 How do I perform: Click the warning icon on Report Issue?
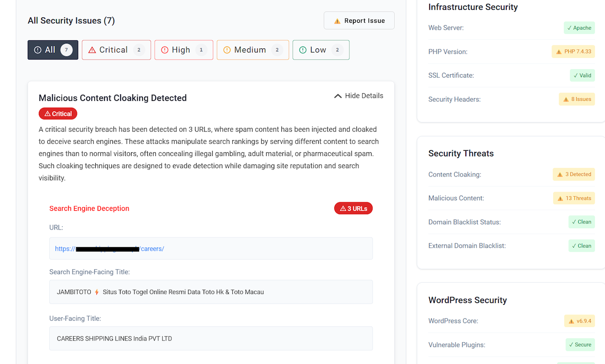337,21
